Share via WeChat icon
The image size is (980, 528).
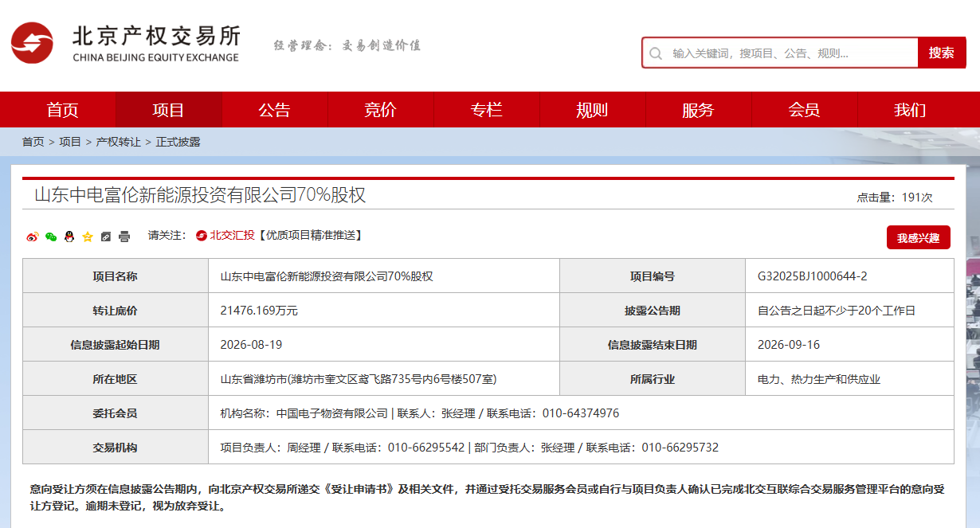click(51, 237)
